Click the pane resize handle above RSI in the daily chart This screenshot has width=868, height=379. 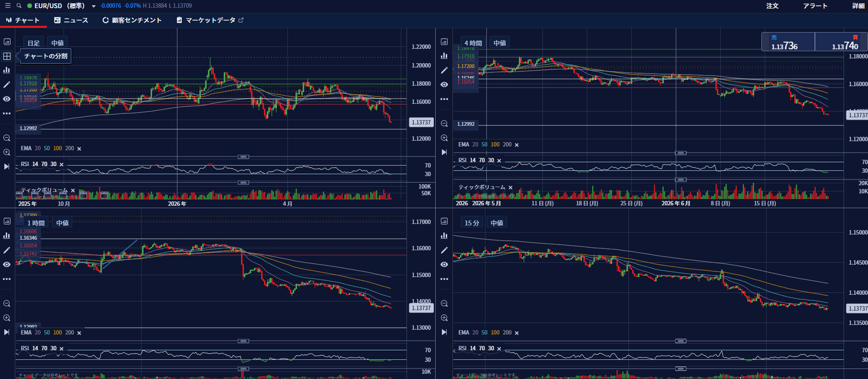pos(243,157)
